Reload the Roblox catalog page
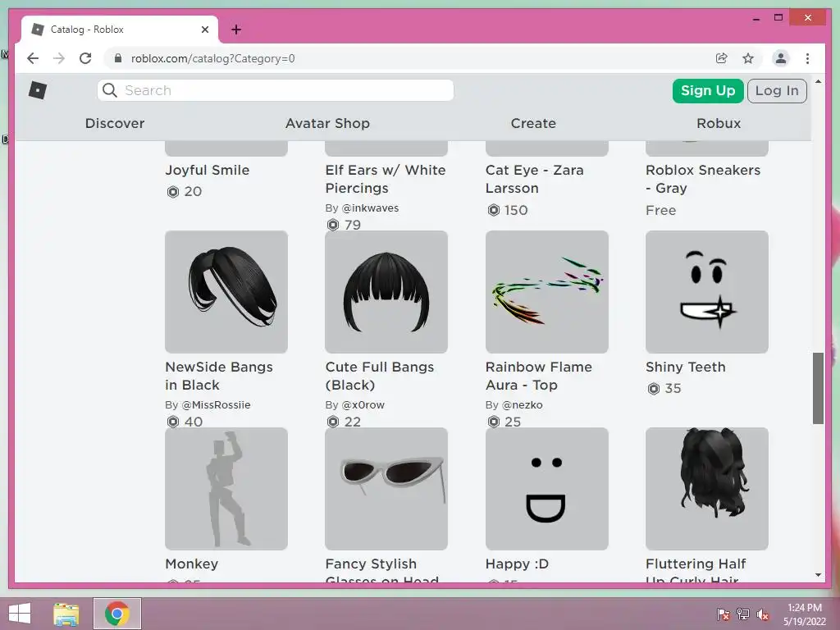Screen dimensions: 840x630 click(x=85, y=58)
